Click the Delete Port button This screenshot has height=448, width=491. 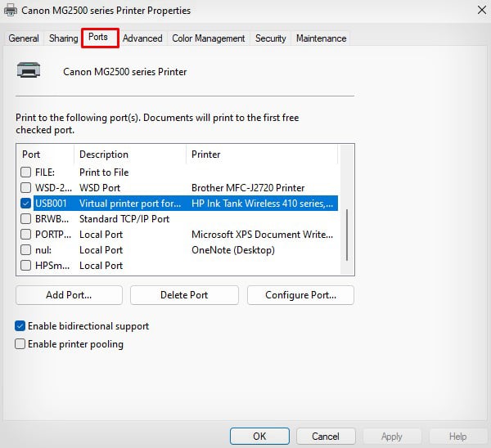pyautogui.click(x=184, y=295)
